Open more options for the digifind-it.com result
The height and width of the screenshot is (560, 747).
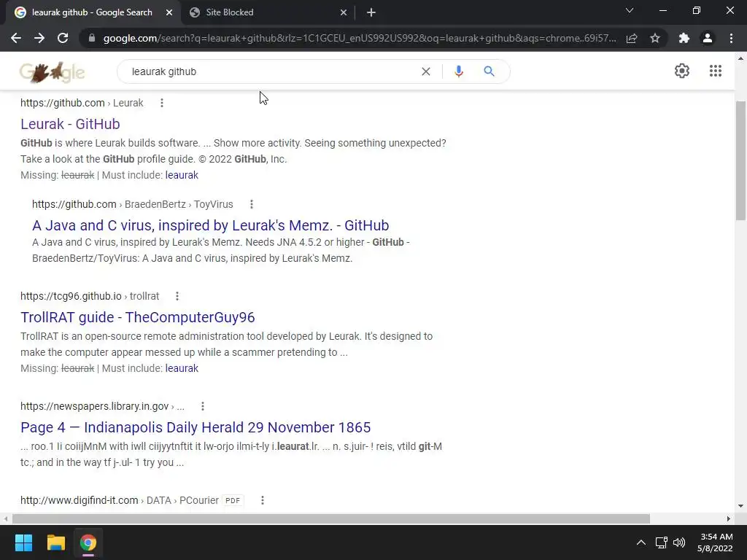click(x=263, y=500)
